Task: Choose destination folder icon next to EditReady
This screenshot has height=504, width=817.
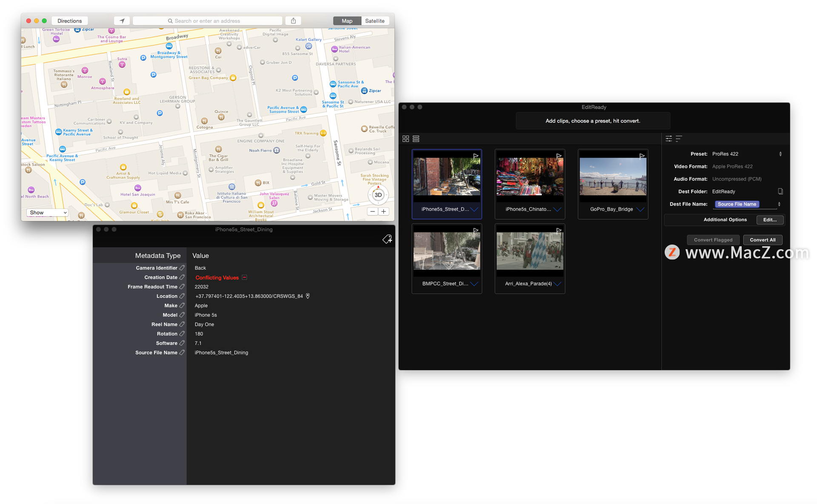Action: pyautogui.click(x=780, y=191)
